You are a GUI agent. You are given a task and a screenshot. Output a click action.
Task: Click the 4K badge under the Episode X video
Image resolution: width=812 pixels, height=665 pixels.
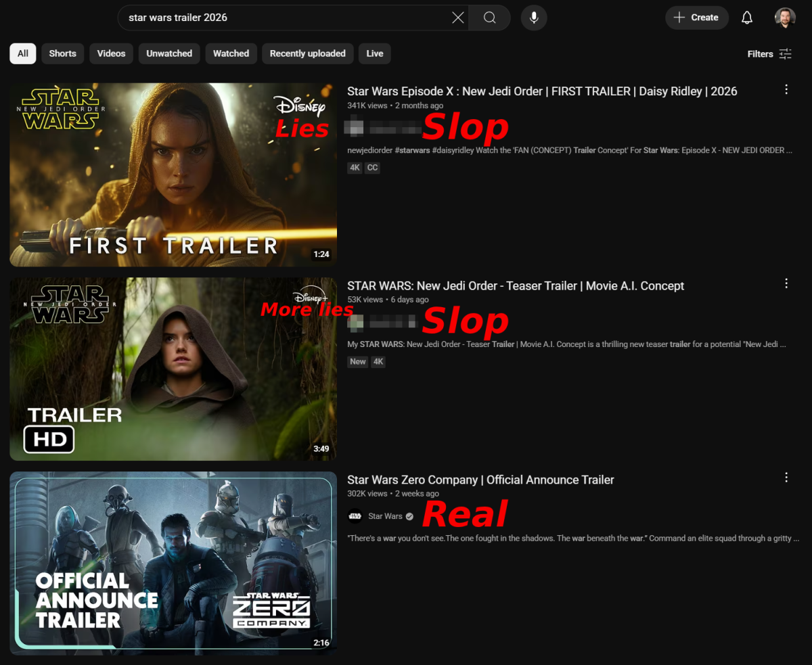(355, 168)
